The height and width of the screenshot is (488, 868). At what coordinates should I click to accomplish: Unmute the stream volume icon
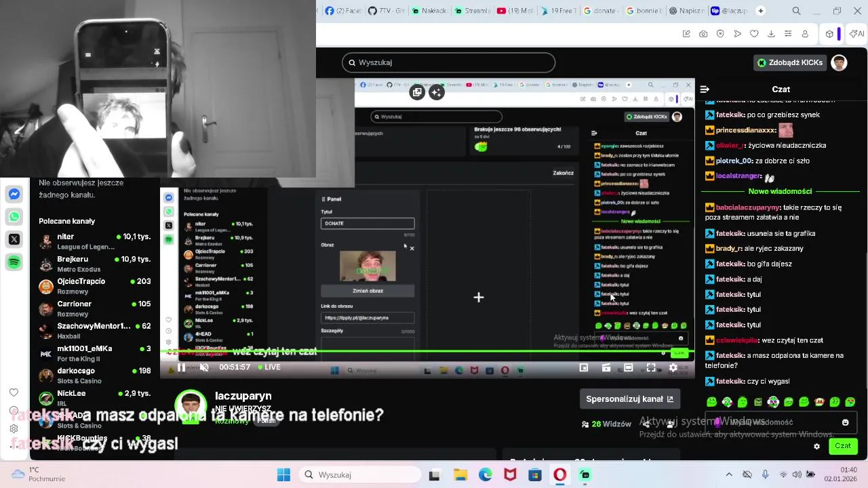tap(204, 367)
